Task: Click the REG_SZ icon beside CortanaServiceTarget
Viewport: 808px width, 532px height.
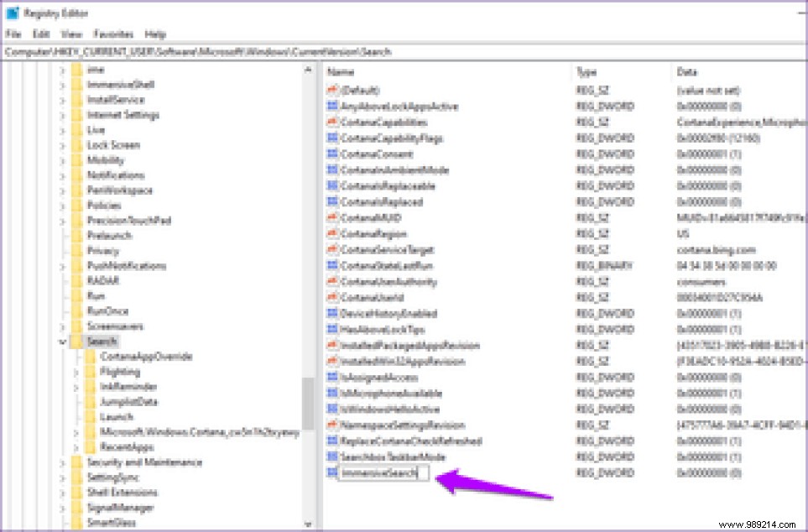Action: pyautogui.click(x=332, y=249)
